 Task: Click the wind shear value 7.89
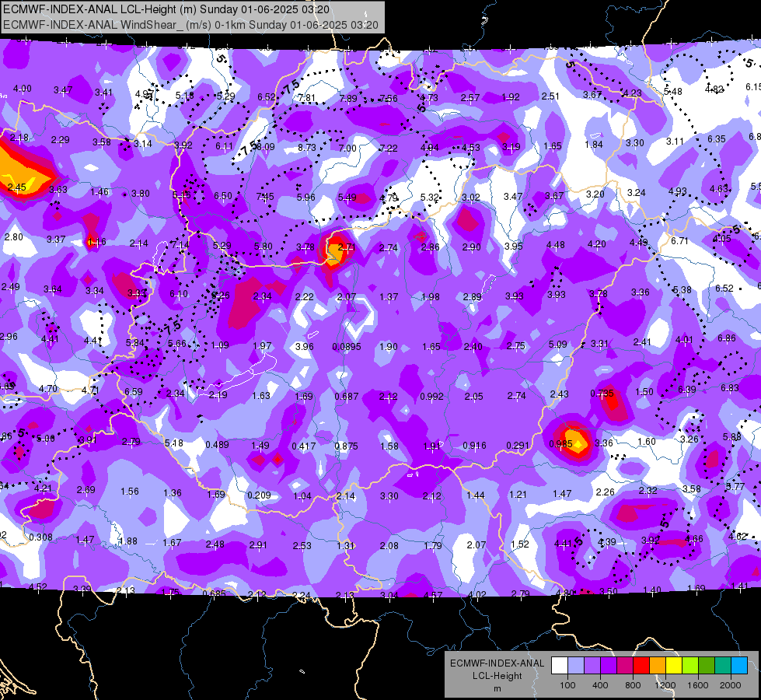348,99
